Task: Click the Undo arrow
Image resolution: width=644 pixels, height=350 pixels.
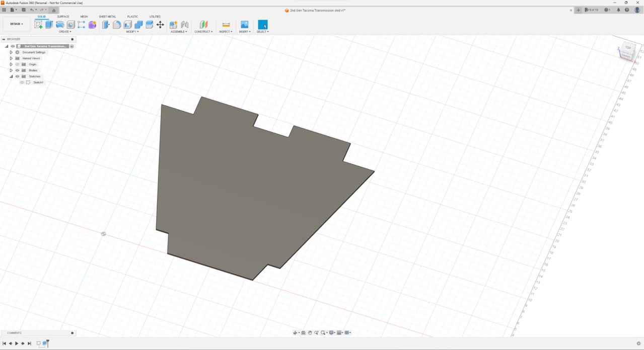Action: (x=32, y=10)
